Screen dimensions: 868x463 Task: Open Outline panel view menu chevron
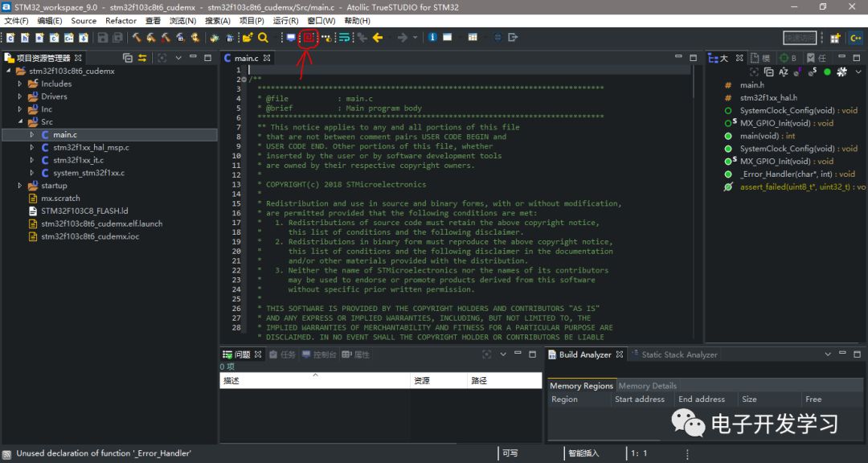(858, 72)
